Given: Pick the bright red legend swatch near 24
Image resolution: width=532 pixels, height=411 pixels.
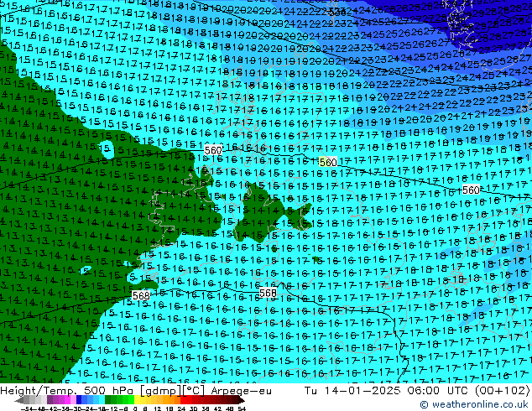Looking at the screenshot, I should click(x=183, y=400).
